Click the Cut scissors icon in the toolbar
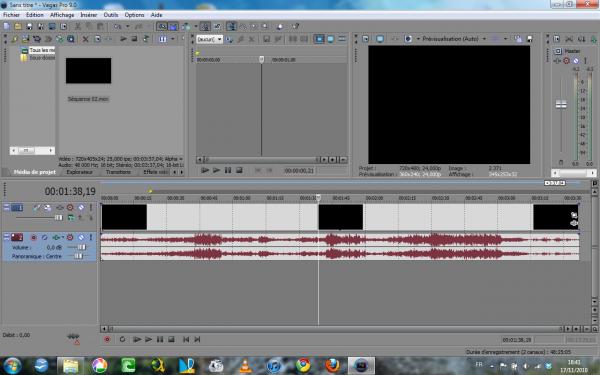This screenshot has width=600, height=375. coord(78,26)
